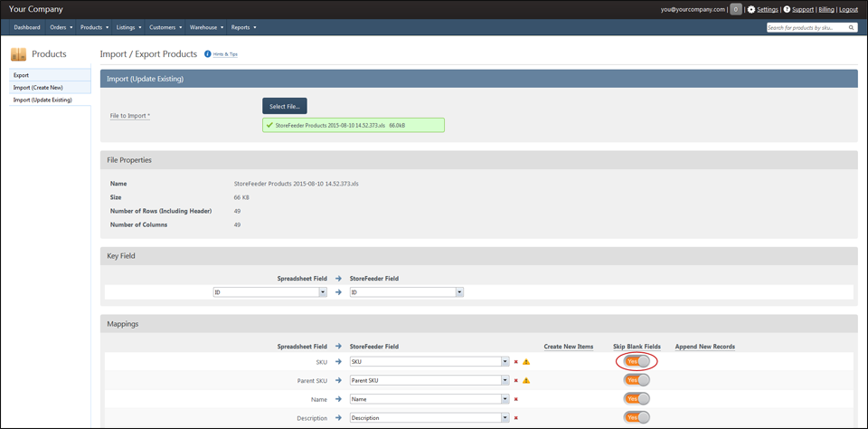Click the Create New Items column header

[569, 347]
